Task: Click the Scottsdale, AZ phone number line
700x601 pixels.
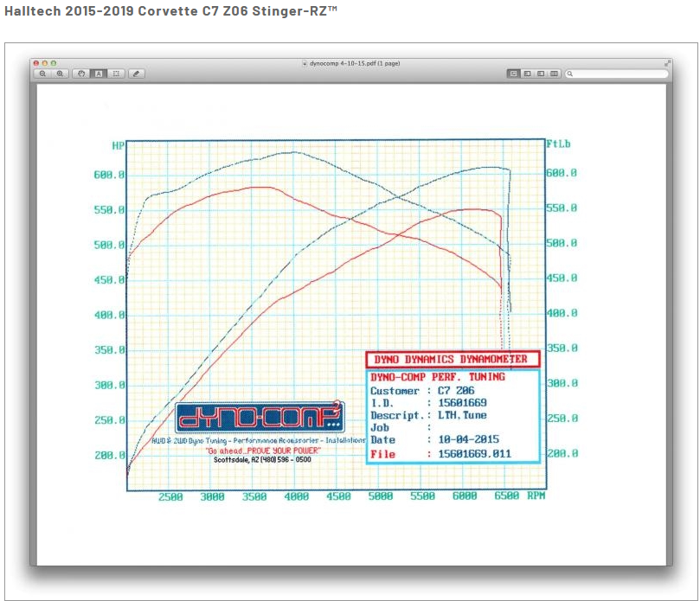Action: (262, 459)
